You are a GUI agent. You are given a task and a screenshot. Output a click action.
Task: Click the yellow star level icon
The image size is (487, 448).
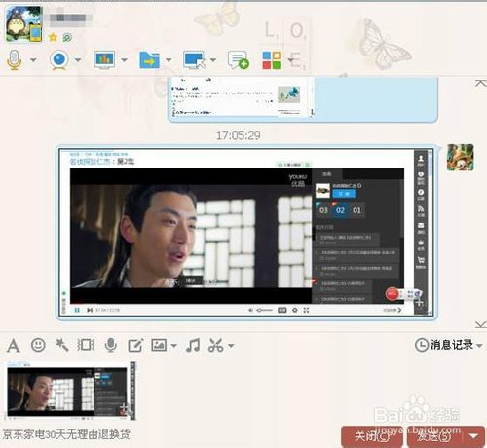[x=53, y=38]
